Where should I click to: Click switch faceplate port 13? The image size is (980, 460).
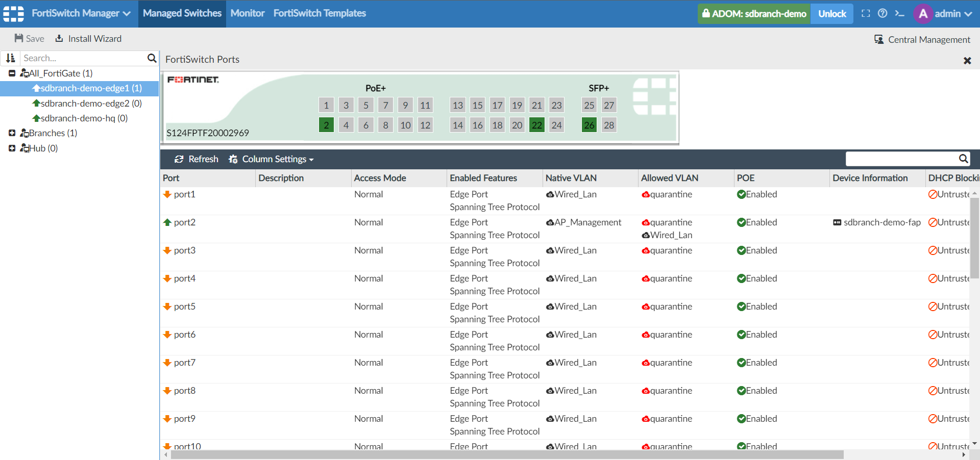coord(458,105)
